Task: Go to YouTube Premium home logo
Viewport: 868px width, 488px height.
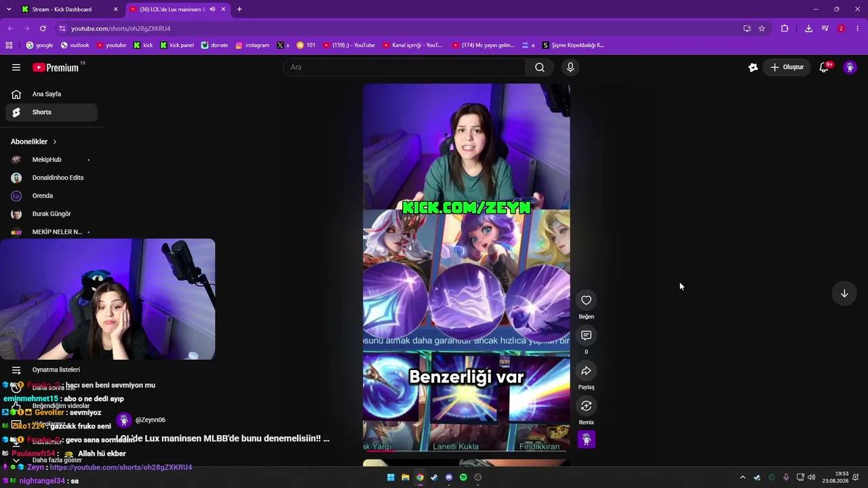Action: coord(57,67)
